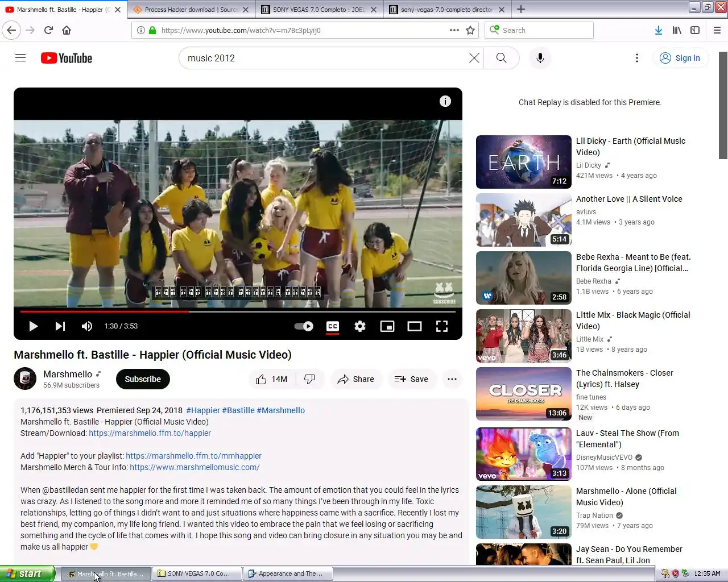Seek on the video progress bar

coord(238,311)
